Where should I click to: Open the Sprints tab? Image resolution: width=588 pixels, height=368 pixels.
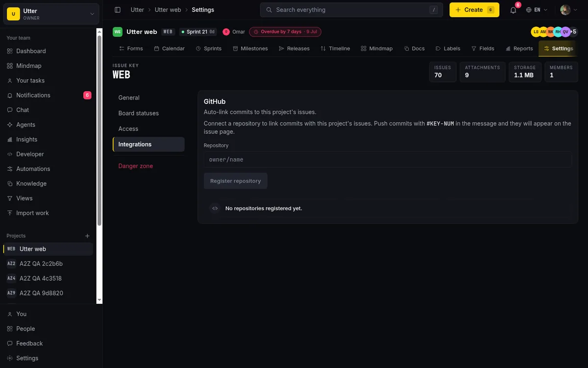point(209,49)
